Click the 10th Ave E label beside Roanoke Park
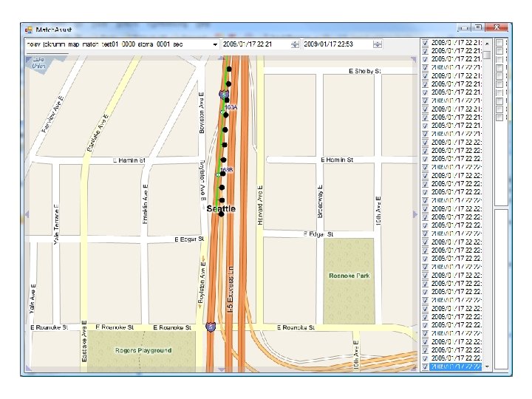Image resolution: width=532 pixels, height=399 pixels. coord(378,211)
